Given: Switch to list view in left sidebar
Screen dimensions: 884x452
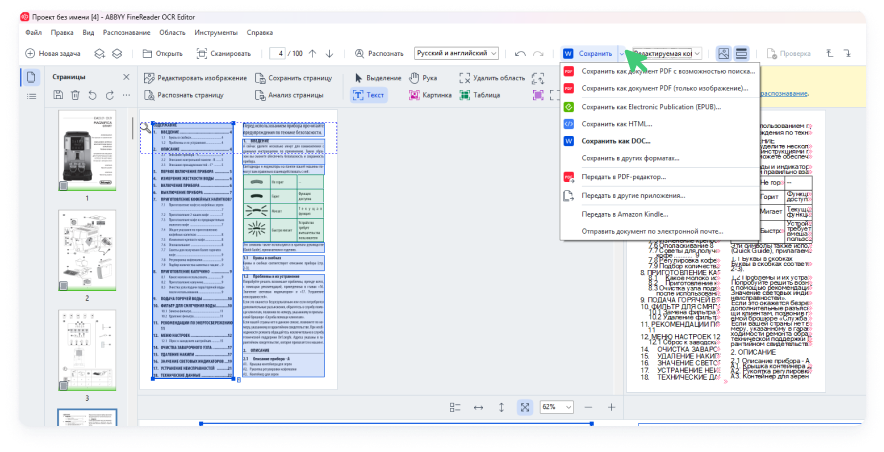Looking at the screenshot, I should tap(32, 96).
